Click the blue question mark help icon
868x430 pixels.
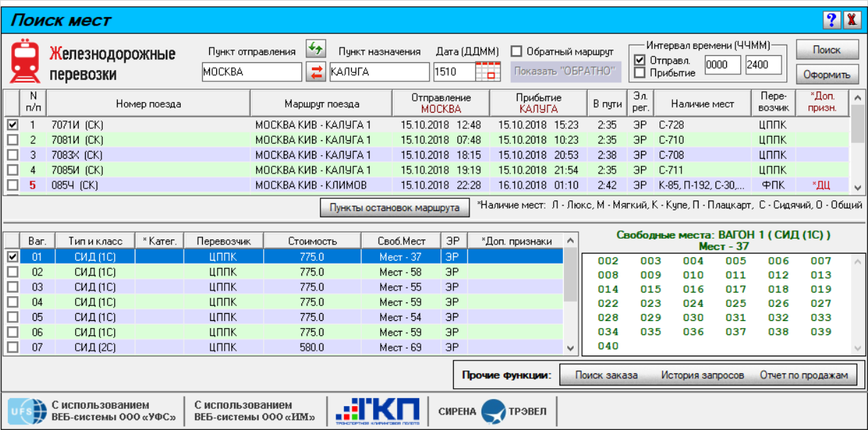click(x=831, y=20)
